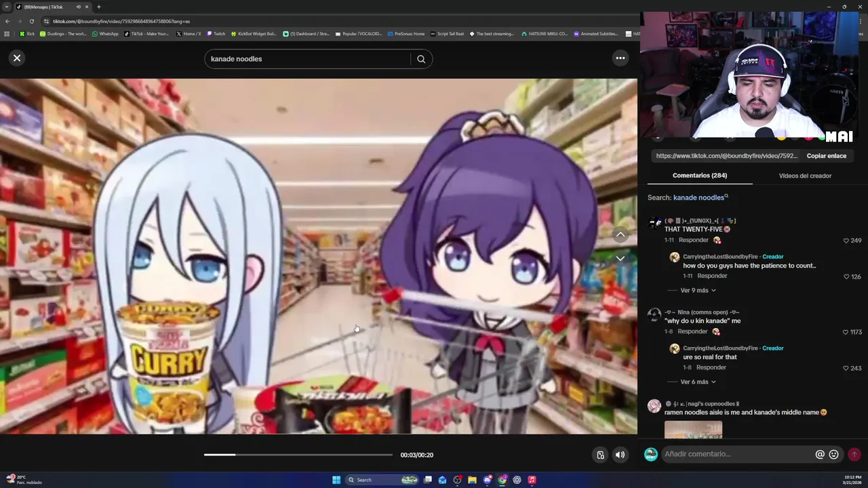Open the 'KickBot Widget Buil...' bookmark
The image size is (868, 488).
254,33
